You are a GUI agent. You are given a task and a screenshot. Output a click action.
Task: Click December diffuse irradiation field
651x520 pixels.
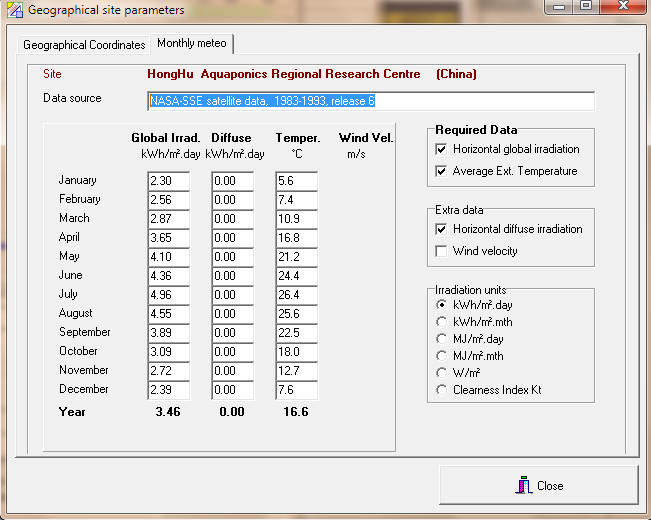coord(232,390)
